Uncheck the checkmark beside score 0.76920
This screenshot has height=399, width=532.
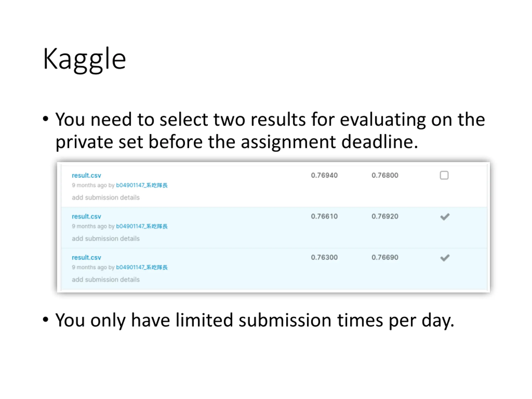pos(445,217)
